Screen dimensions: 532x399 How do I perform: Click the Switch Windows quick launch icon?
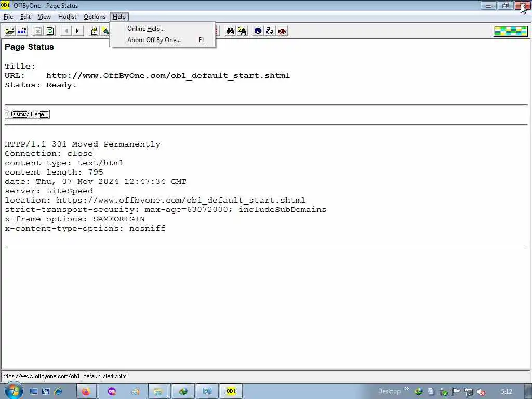coord(46,391)
